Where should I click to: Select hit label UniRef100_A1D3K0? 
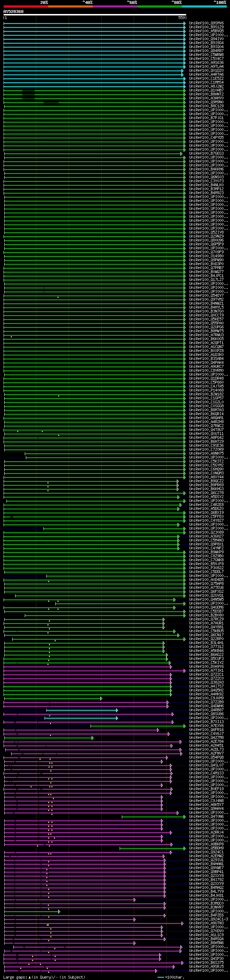click(206, 355)
